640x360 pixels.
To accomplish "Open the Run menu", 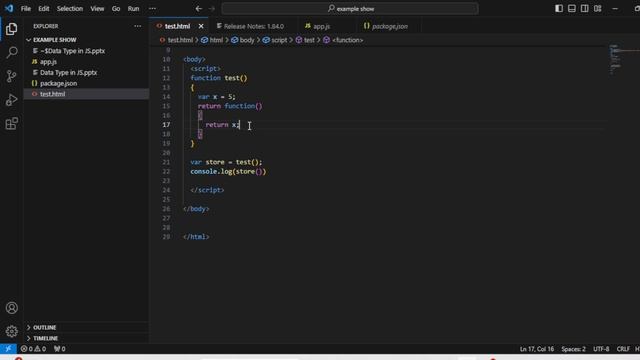I will 133,8.
